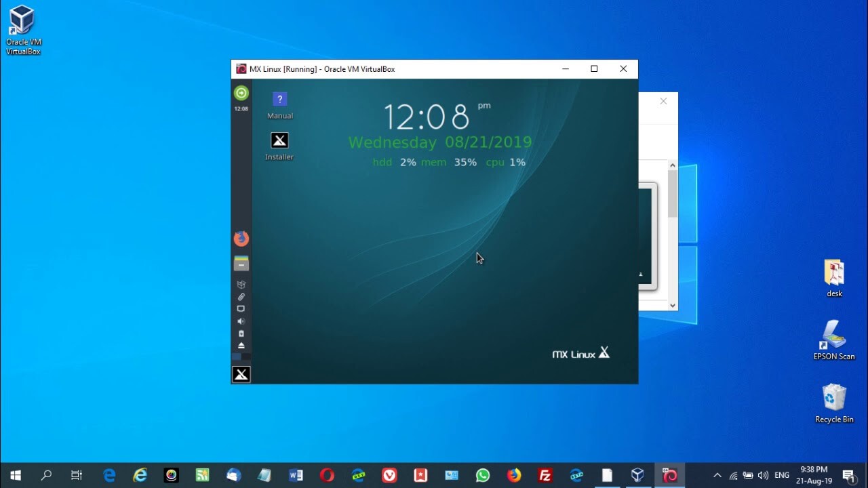868x488 pixels.
Task: Switch the ENG input language indicator
Action: point(782,475)
